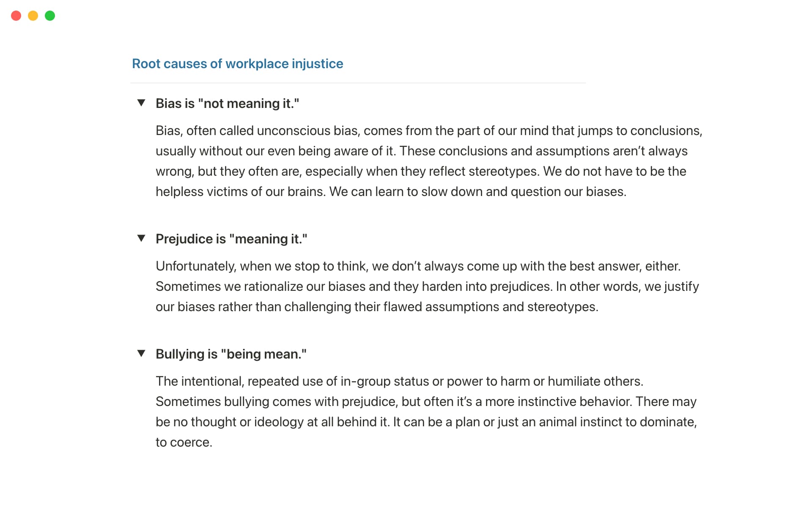Collapse the 'Bias is "not meaning it."' toggle triangle
This screenshot has width=812, height=508.
coord(141,103)
